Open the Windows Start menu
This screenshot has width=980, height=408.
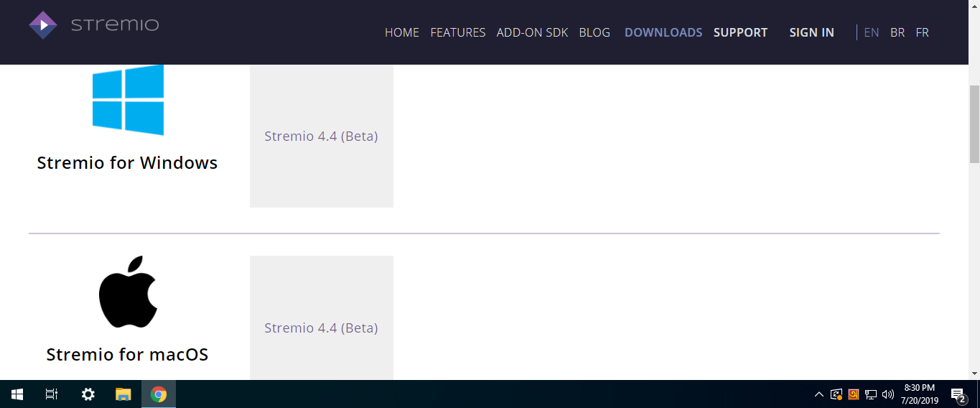(17, 394)
